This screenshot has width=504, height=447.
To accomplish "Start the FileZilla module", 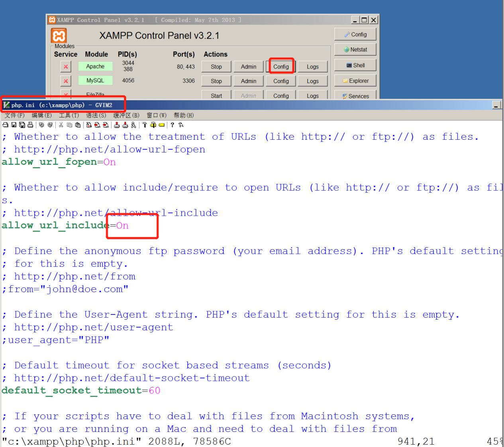I will tap(216, 95).
